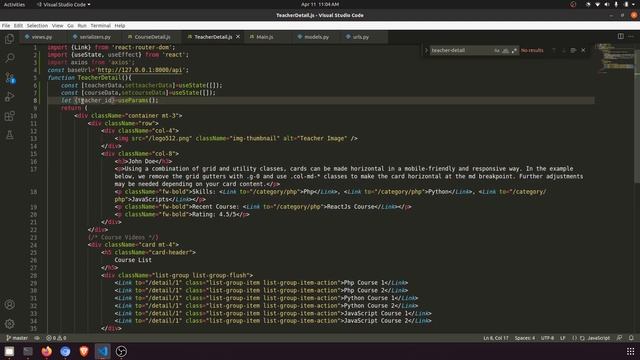
Task: Open the Explorer view in activity bar
Action: click(9, 39)
